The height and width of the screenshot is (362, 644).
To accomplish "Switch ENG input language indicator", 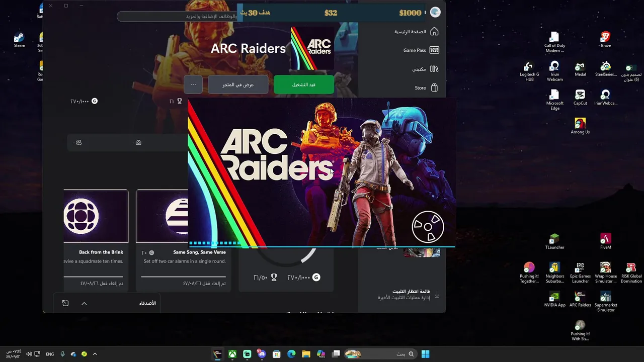I will (50, 354).
